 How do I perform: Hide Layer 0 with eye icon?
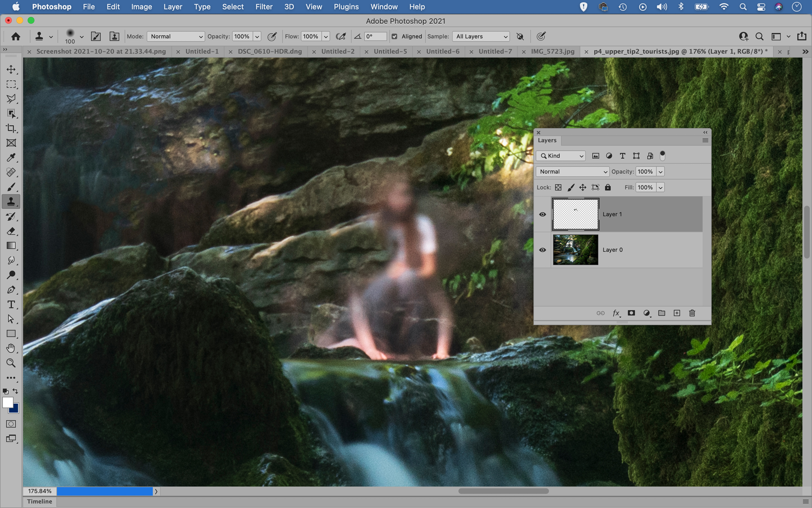coord(542,250)
